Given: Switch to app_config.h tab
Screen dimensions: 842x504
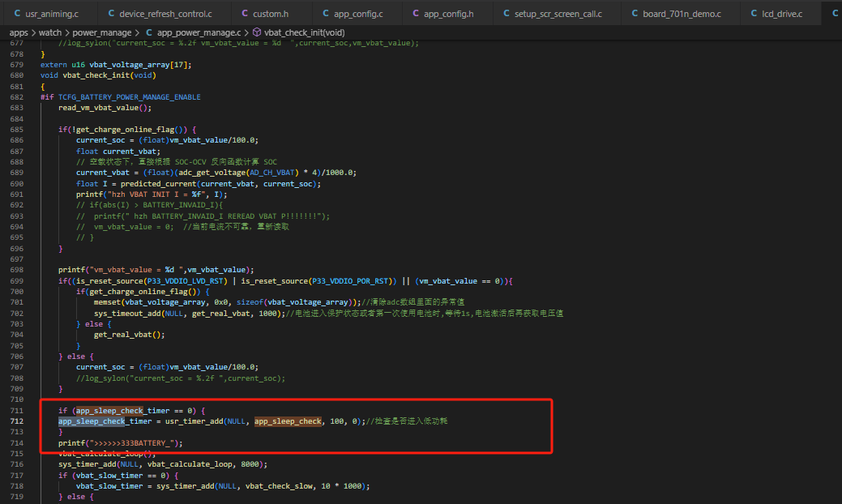Looking at the screenshot, I should pyautogui.click(x=443, y=14).
